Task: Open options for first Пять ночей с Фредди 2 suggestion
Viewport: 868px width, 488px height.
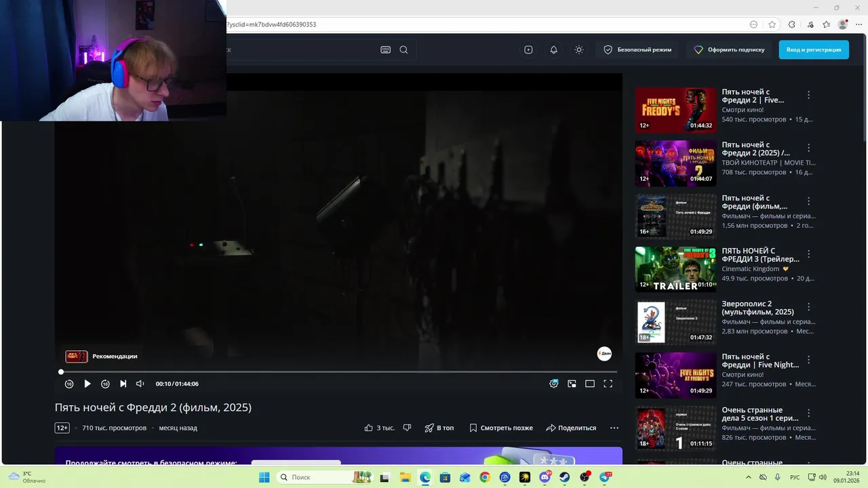Action: pyautogui.click(x=808, y=95)
